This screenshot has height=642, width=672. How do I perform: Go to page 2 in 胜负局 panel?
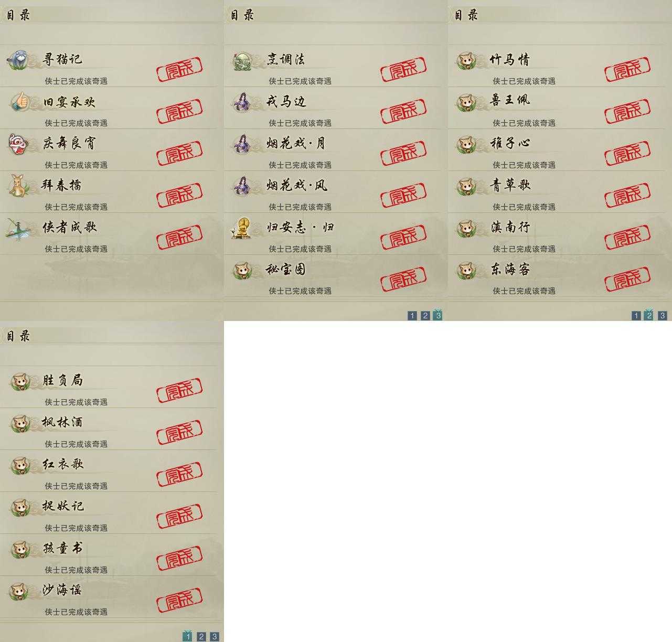tap(201, 637)
